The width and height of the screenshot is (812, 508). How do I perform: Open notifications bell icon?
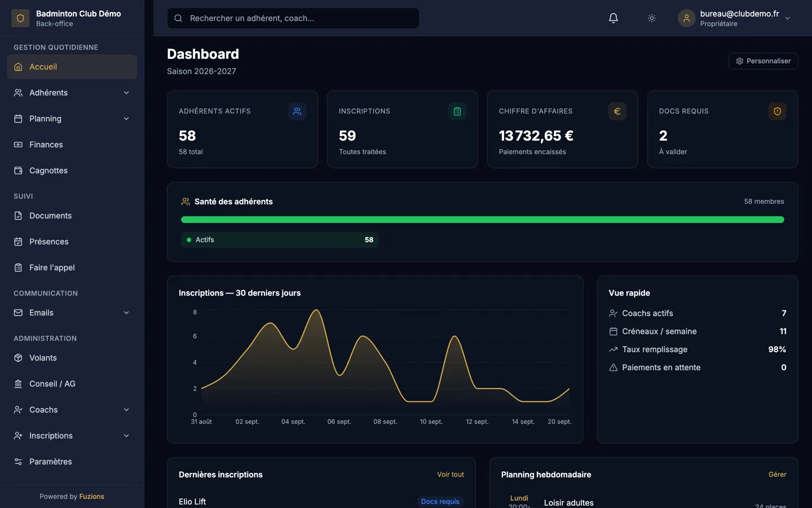click(x=614, y=18)
